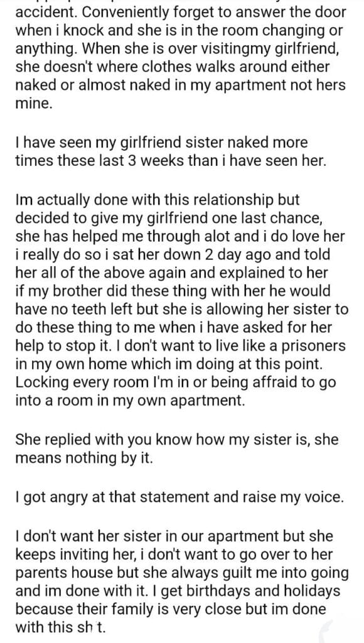
Task: Click the line "she has helped me through alot"
Action: point(180,236)
